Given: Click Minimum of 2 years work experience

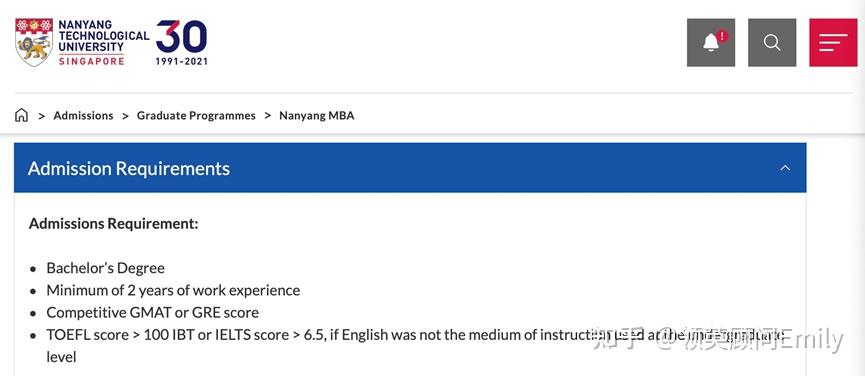Looking at the screenshot, I should click(x=173, y=291).
